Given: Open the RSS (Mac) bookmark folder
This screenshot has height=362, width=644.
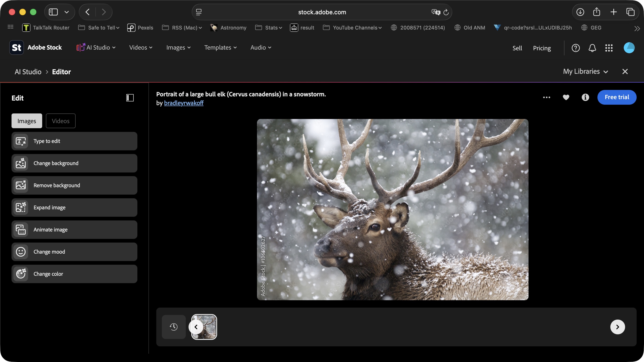Looking at the screenshot, I should (x=182, y=28).
